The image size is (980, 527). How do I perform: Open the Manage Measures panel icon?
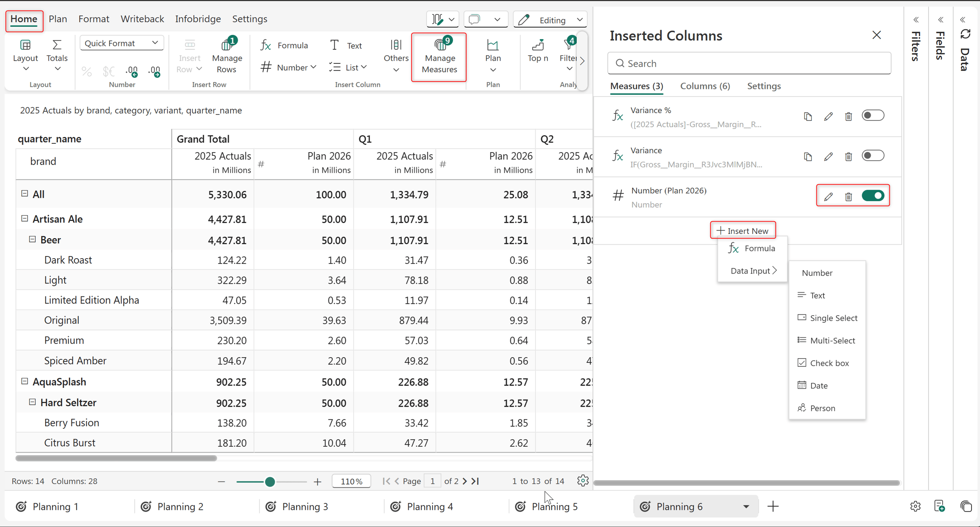[x=439, y=57]
